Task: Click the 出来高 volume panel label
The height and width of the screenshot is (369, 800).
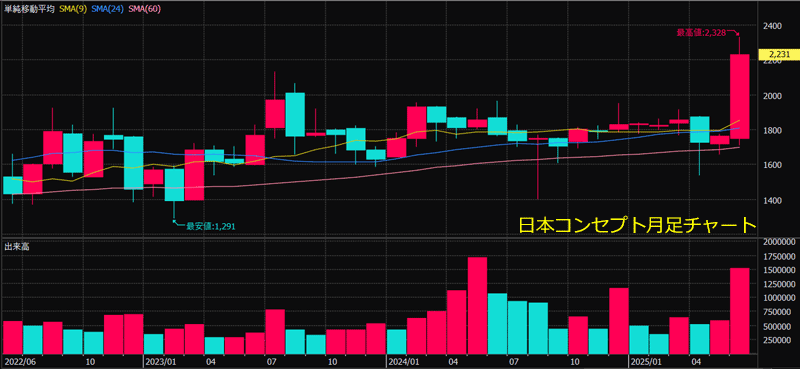Action: (16, 247)
